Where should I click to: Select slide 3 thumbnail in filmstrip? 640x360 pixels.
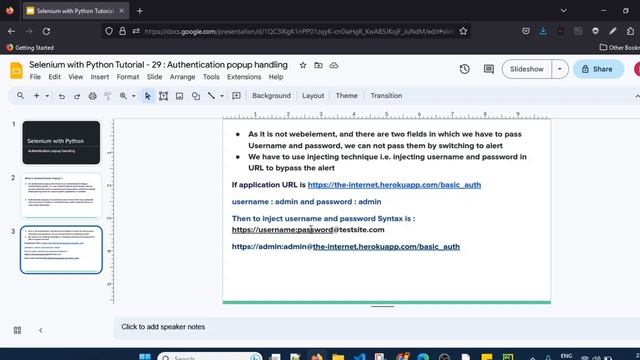[x=61, y=249]
